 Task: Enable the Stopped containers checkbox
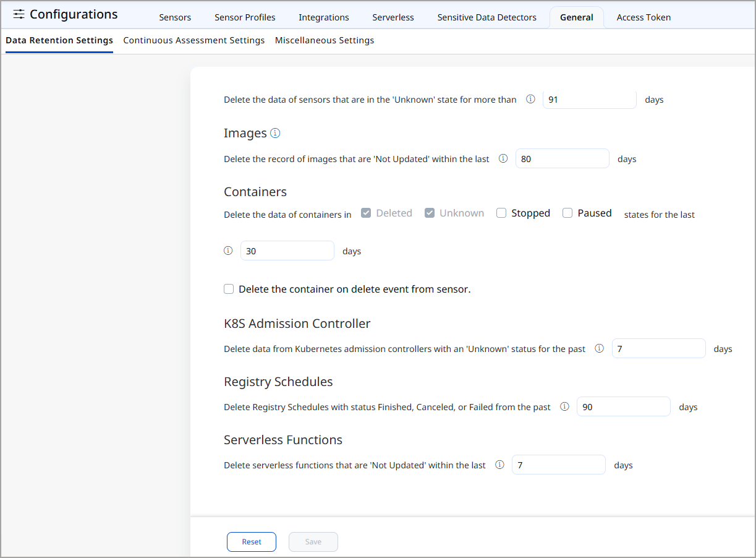click(501, 213)
